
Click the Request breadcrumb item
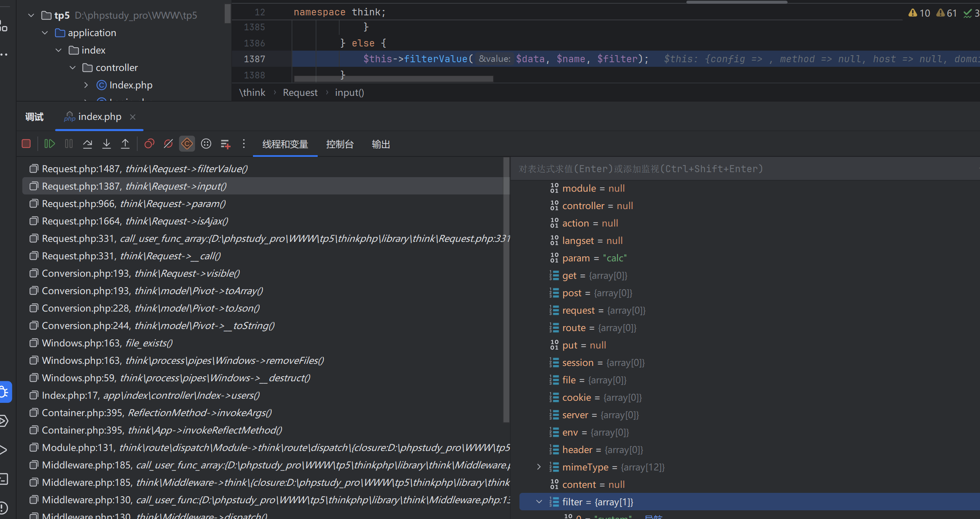(x=300, y=93)
